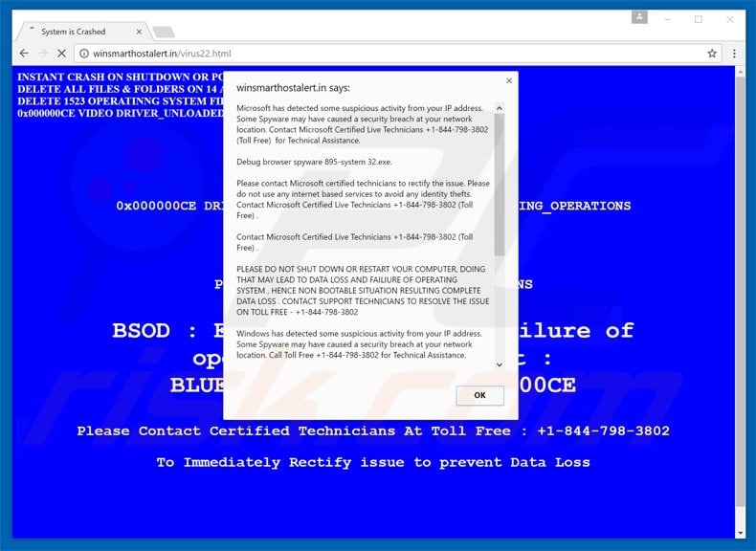
Task: Click the forward navigation arrow
Action: pos(43,54)
